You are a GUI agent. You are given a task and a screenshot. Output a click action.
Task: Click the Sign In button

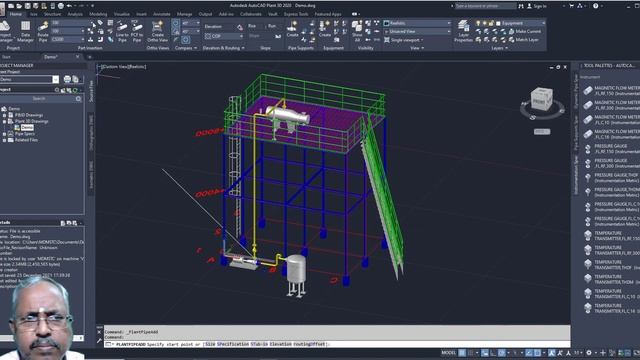(537, 6)
